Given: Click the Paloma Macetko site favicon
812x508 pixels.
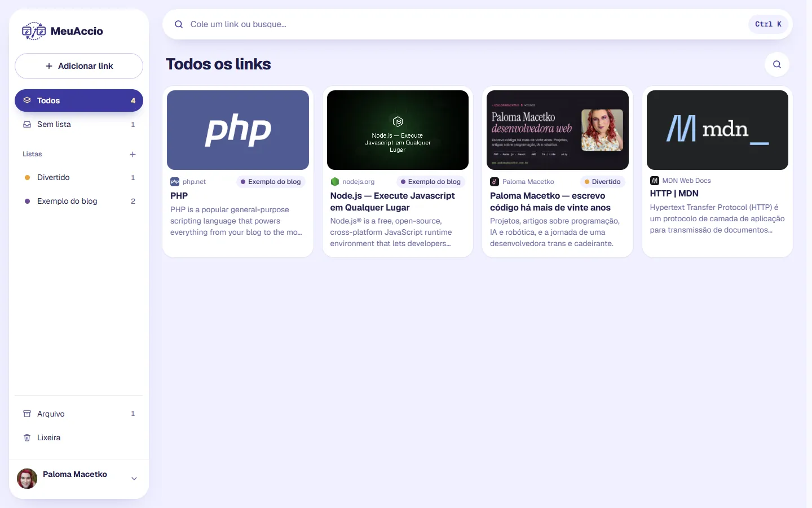Looking at the screenshot, I should (495, 182).
